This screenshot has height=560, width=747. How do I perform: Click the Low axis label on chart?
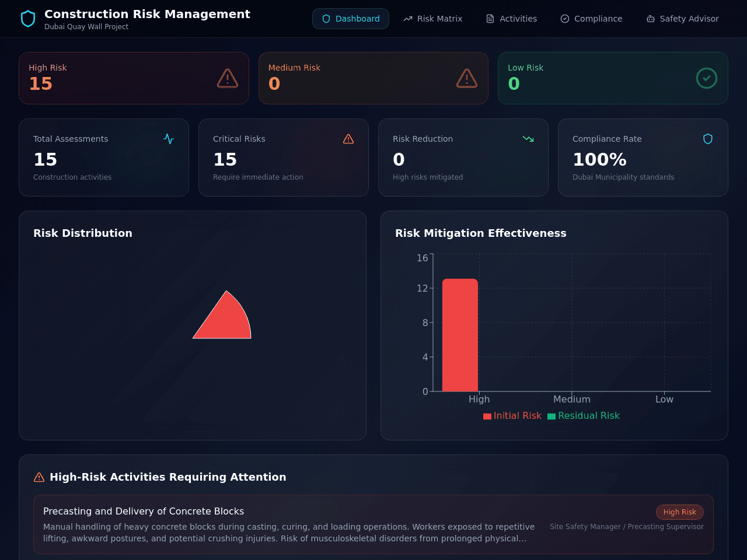[x=664, y=399]
